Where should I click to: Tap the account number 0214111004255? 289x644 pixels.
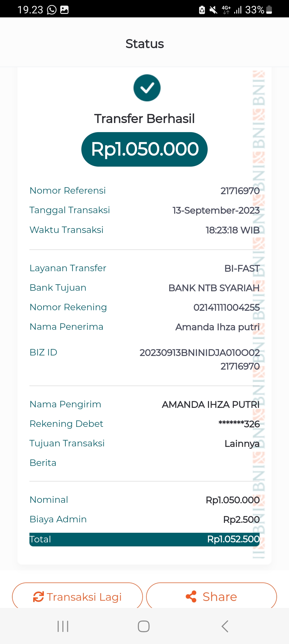pos(226,308)
